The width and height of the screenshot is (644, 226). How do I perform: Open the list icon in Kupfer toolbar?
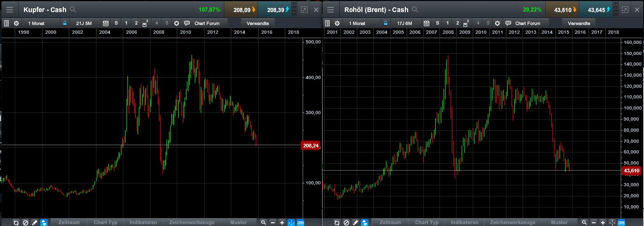tap(7, 23)
